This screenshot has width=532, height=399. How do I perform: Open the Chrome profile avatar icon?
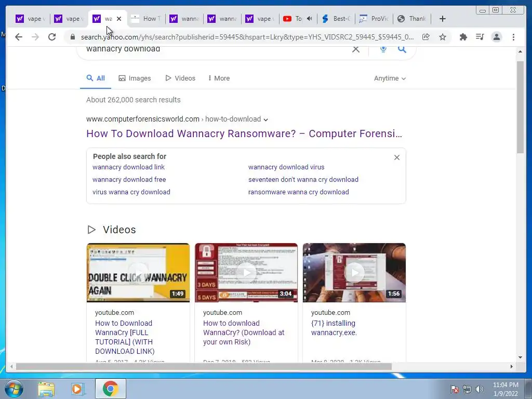point(496,37)
